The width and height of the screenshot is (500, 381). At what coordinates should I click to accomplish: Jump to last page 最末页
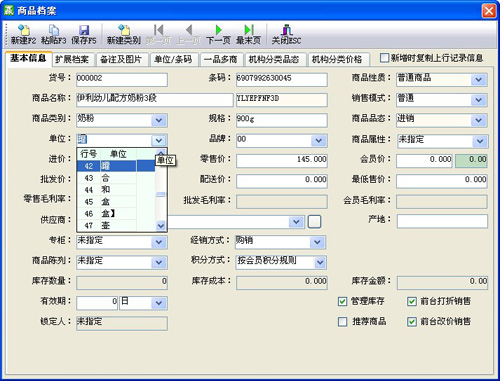[248, 35]
